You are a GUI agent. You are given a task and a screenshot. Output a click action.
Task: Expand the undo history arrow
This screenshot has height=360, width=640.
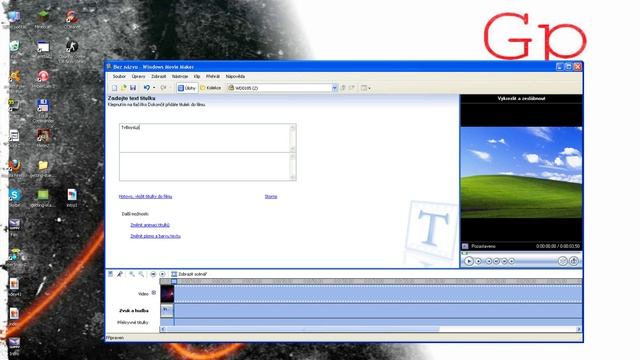(154, 88)
